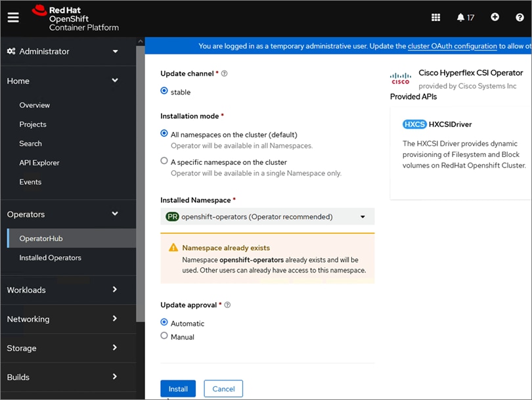This screenshot has height=400, width=532.
Task: Open the application launcher grid icon
Action: coord(435,17)
